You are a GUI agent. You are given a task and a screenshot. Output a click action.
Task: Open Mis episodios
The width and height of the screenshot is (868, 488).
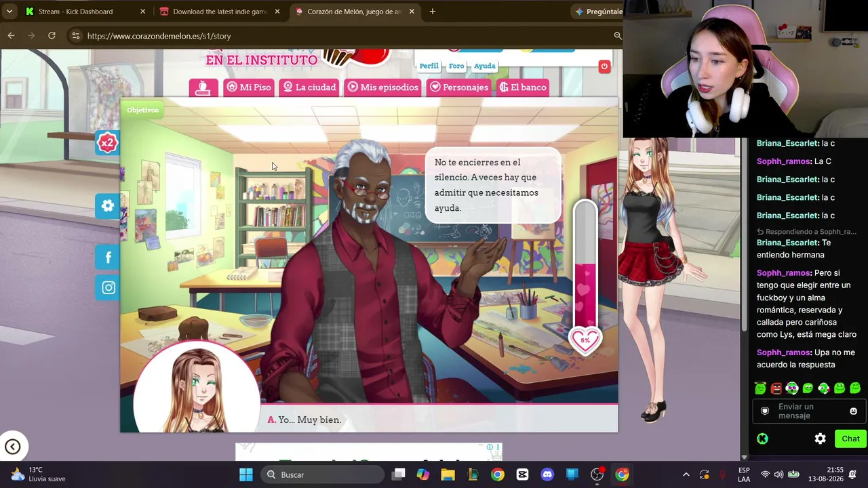pyautogui.click(x=382, y=87)
